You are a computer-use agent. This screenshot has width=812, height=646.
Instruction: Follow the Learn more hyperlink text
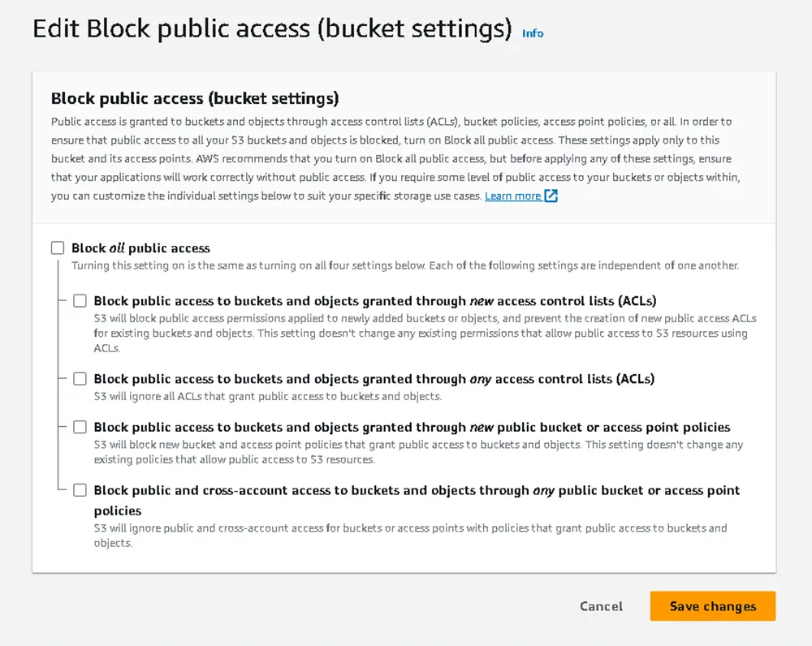point(512,196)
